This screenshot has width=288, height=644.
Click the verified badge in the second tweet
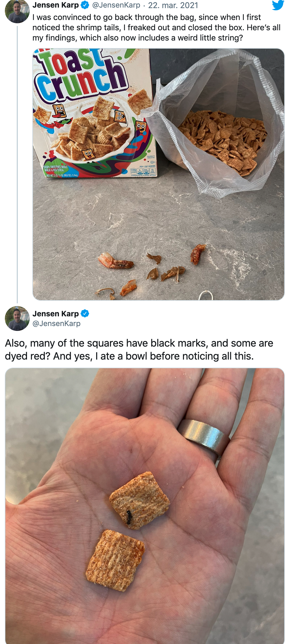(85, 313)
